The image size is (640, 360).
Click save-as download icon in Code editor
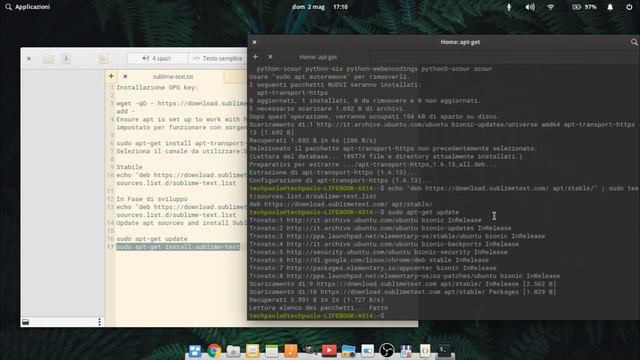66,59
